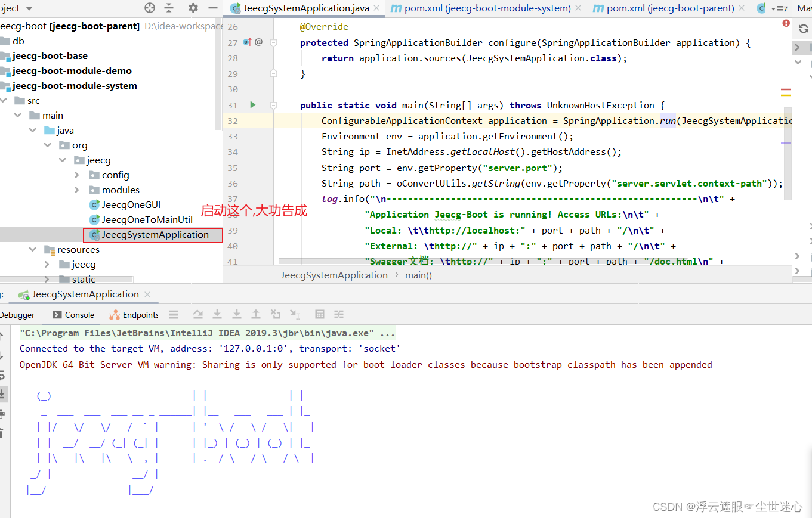This screenshot has width=812, height=518.
Task: Click Trace Current Stream Chain icon
Action: (339, 314)
